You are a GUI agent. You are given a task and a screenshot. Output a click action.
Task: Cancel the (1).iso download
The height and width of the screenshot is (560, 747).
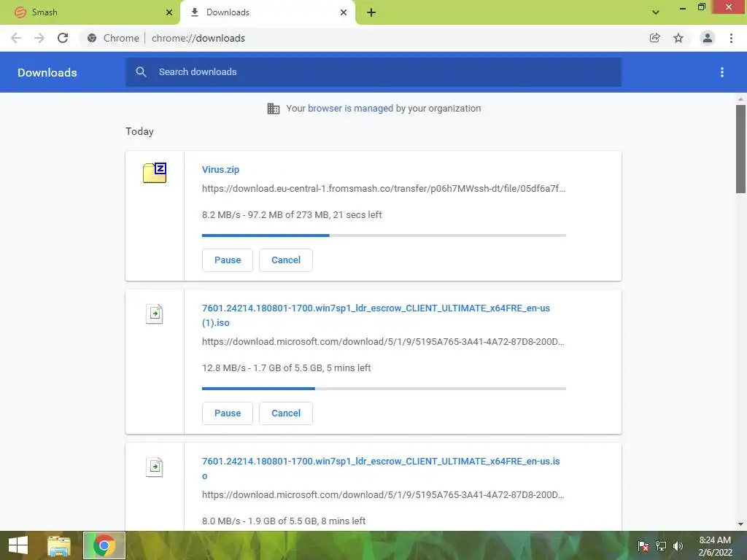286,413
